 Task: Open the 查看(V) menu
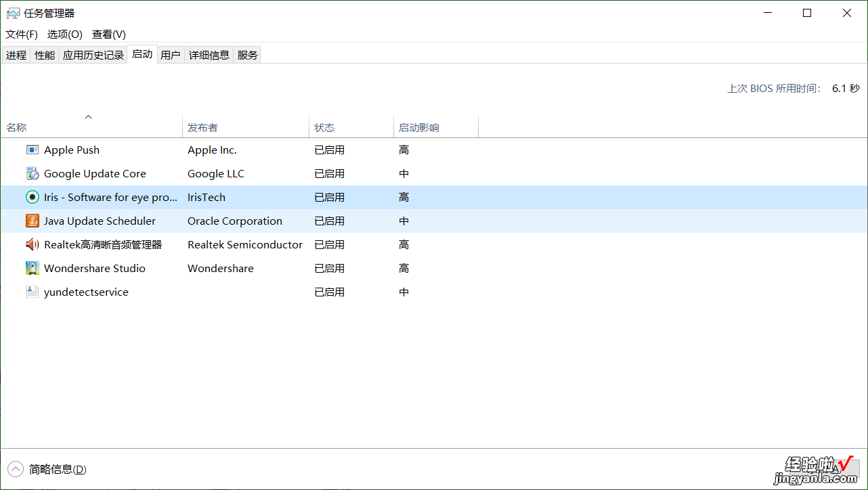(109, 34)
